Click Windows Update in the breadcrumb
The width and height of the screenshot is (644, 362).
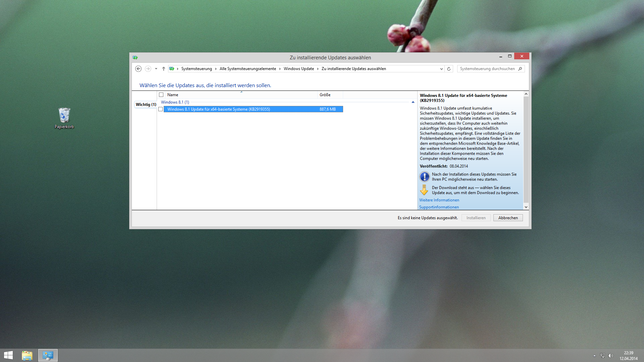[x=299, y=69]
